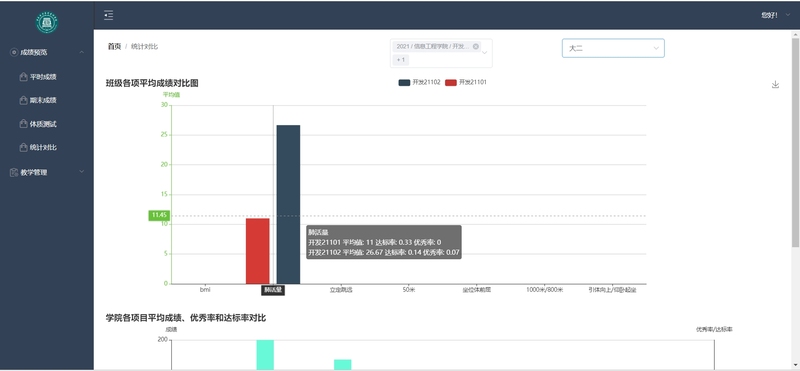Click the bag icon beside 体质测试
This screenshot has height=371, width=800.
click(x=23, y=124)
